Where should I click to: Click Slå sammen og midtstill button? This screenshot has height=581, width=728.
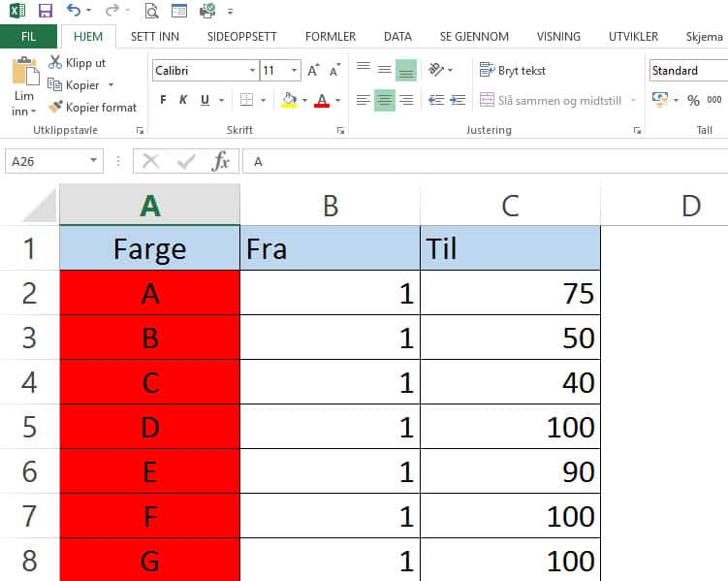[x=551, y=100]
